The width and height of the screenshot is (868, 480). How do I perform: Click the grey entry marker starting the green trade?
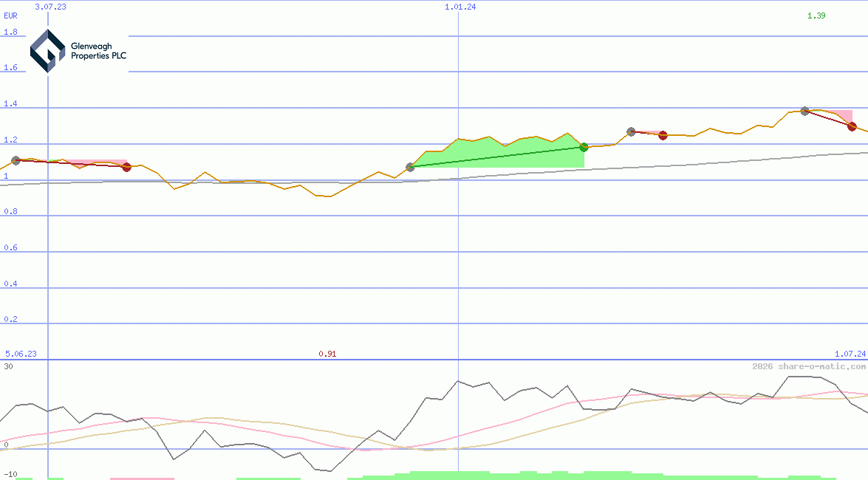pyautogui.click(x=410, y=167)
